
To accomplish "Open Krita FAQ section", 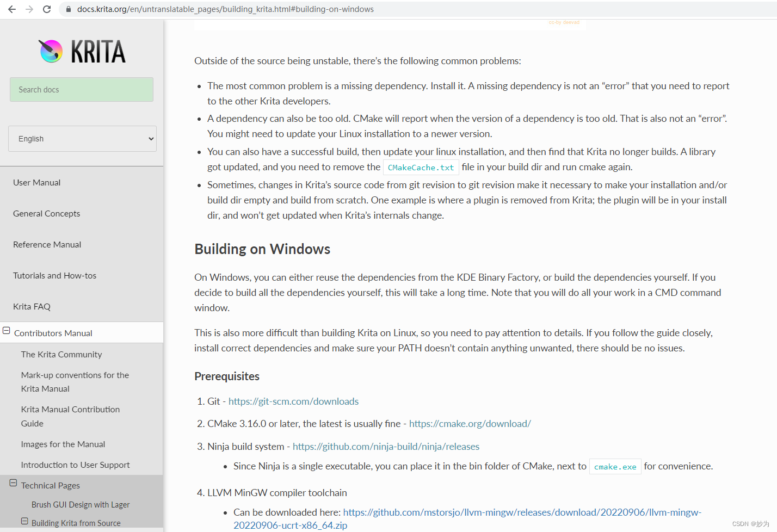I will 32,306.
